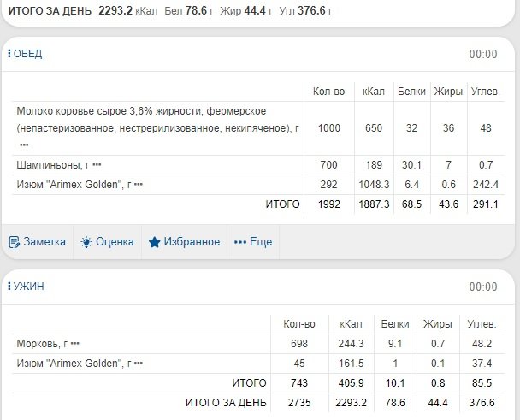Viewport: 520px width, 420px height.
Task: Click ellipsis after Изюм in УЖИН table
Action: pos(138,364)
